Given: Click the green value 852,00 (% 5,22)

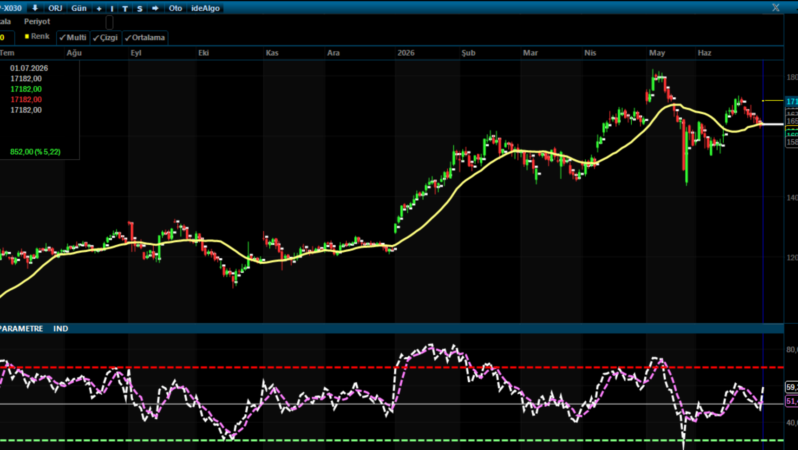Looking at the screenshot, I should (x=35, y=152).
